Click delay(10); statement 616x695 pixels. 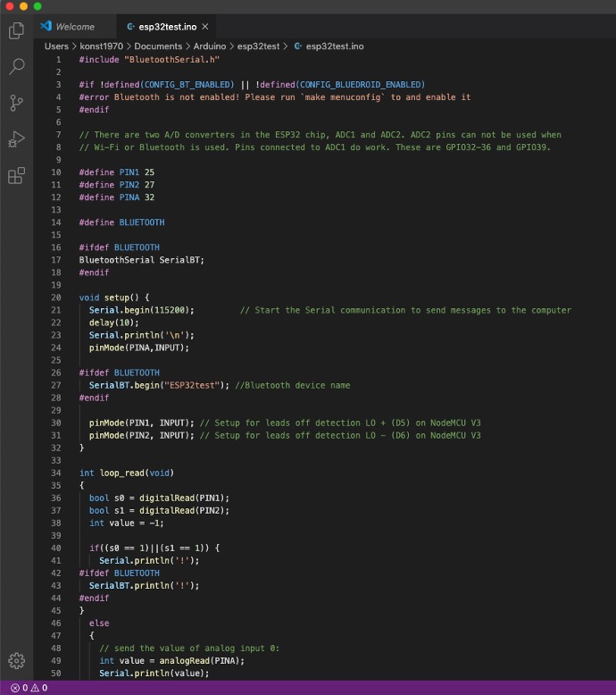click(113, 322)
